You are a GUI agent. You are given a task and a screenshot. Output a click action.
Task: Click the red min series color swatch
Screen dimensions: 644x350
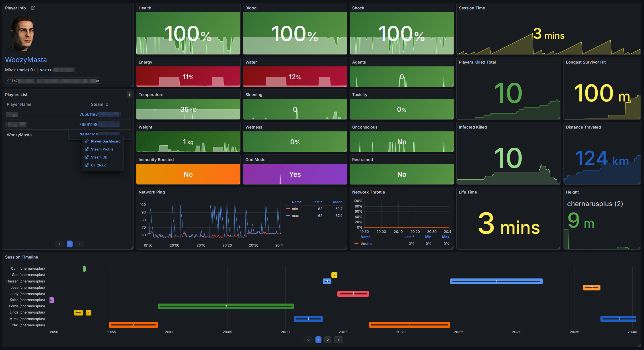click(x=288, y=209)
